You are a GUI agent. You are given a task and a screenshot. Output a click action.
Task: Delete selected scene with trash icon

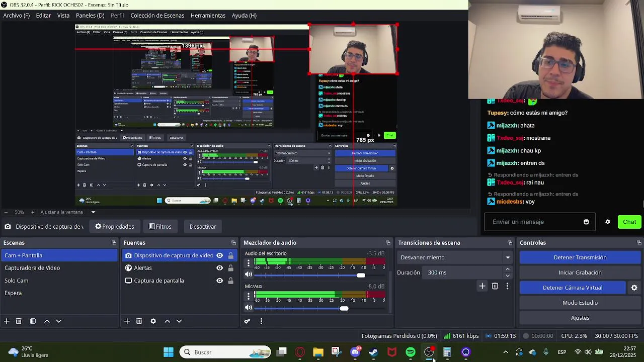[x=19, y=321]
